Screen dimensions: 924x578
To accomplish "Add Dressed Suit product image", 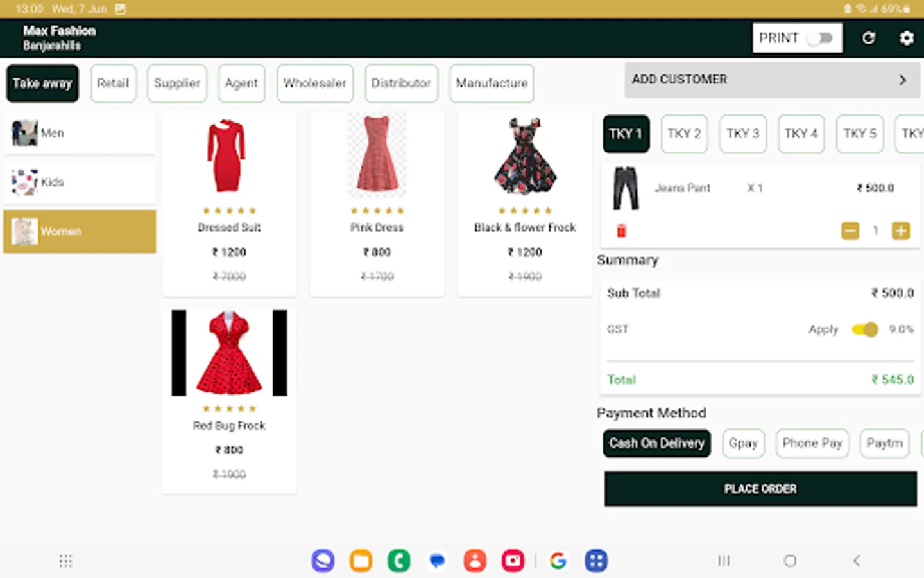I will coord(227,155).
